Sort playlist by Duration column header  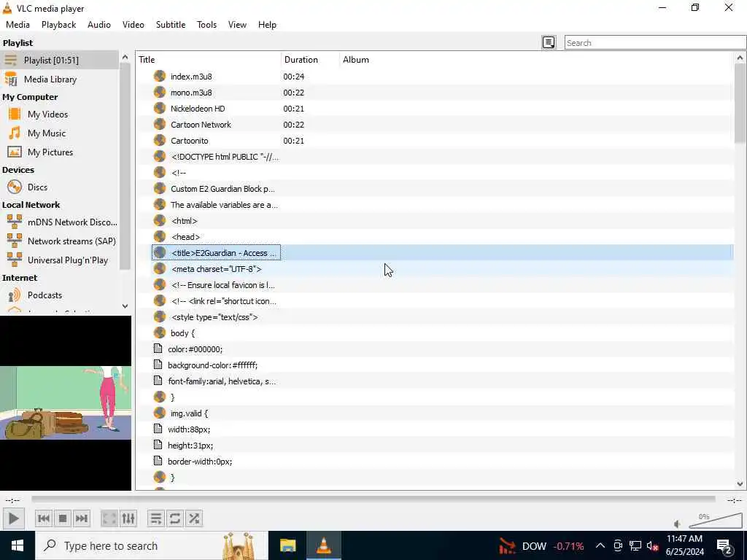[310, 60]
